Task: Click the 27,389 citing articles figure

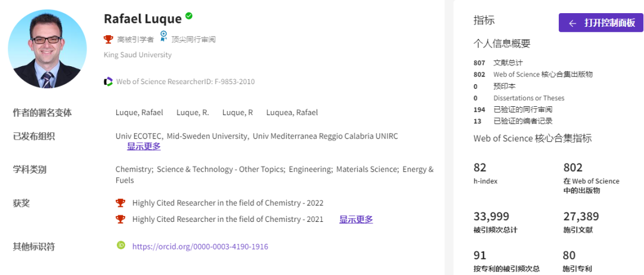Action: [581, 216]
